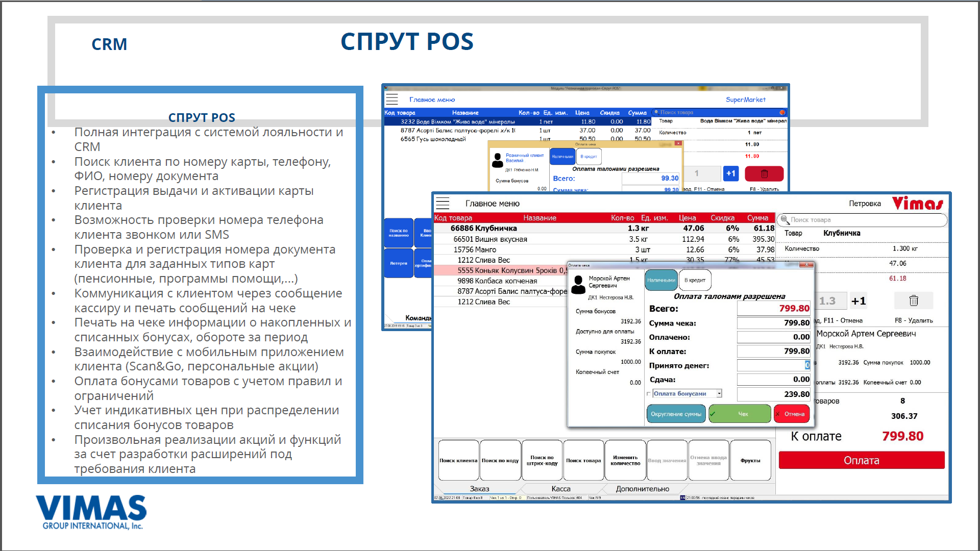The height and width of the screenshot is (551, 980).
Task: Open the front window's hamburger menu
Action: pyautogui.click(x=443, y=203)
